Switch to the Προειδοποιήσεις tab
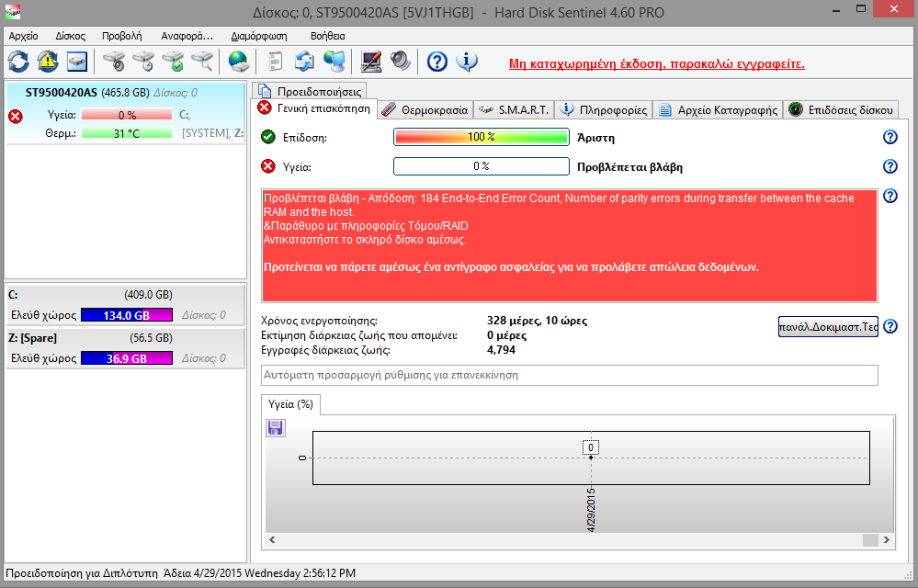This screenshot has width=918, height=588. 310,91
